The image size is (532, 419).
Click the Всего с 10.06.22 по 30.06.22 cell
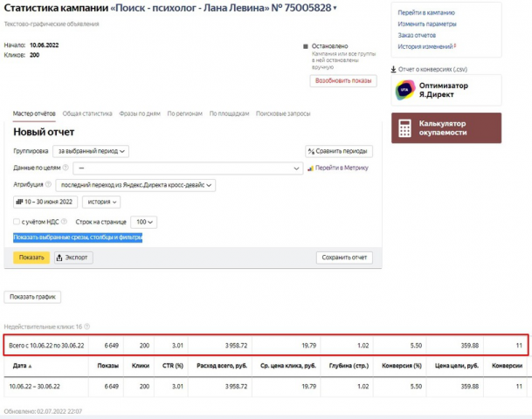[46, 346]
